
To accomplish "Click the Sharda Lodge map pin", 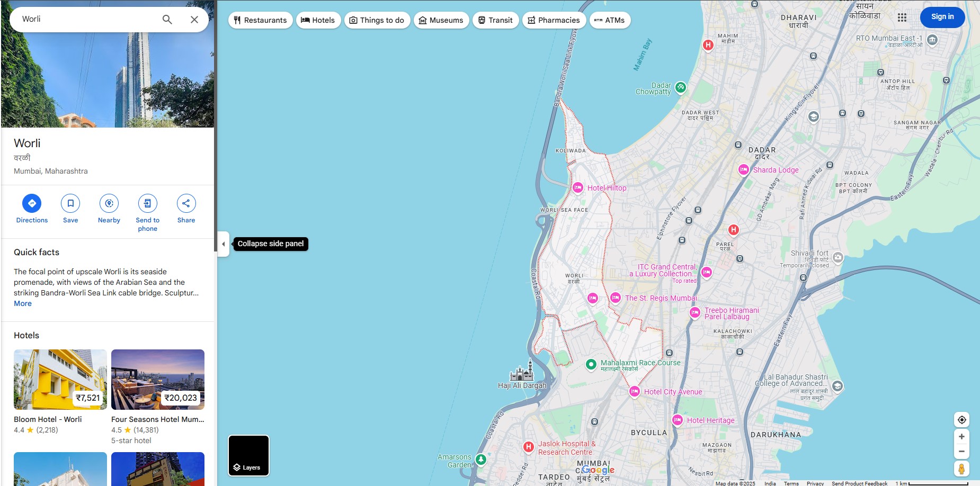I will (744, 169).
